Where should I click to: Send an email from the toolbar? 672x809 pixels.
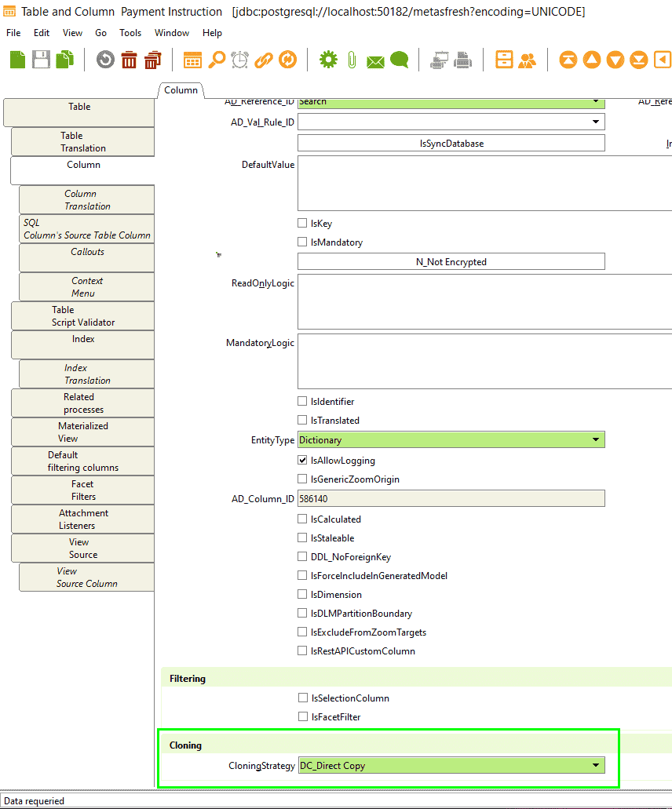[374, 60]
